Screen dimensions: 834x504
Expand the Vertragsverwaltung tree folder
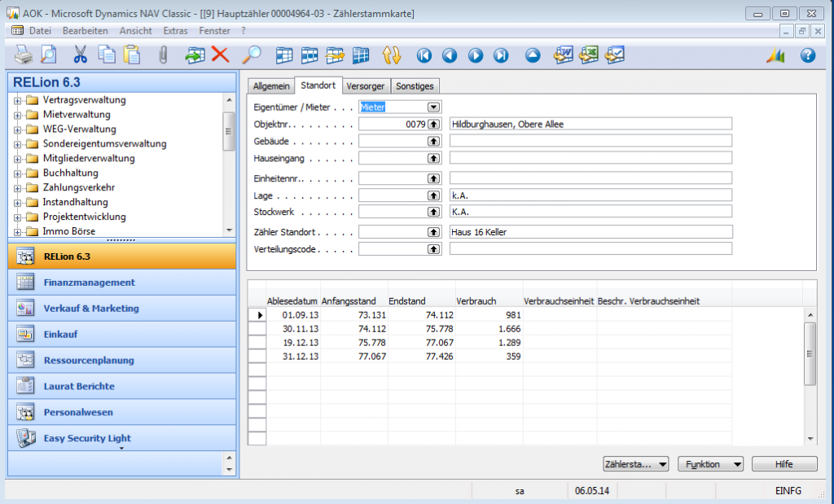(18, 100)
